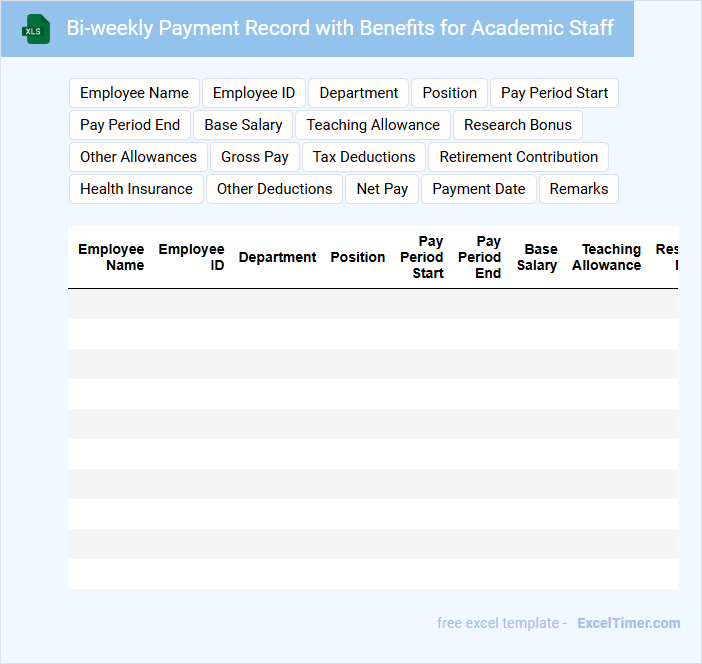The height and width of the screenshot is (664, 702).
Task: Click the Gross Pay tag
Action: click(255, 157)
